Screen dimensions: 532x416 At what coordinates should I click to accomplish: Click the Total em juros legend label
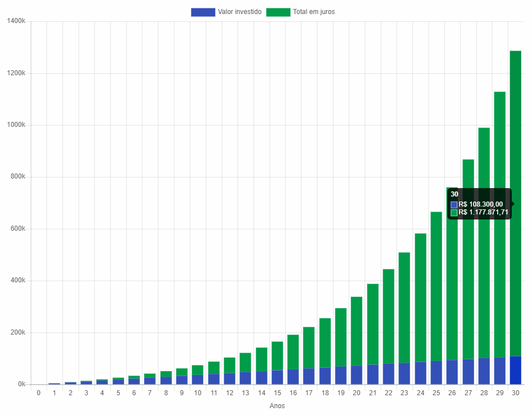pyautogui.click(x=314, y=12)
